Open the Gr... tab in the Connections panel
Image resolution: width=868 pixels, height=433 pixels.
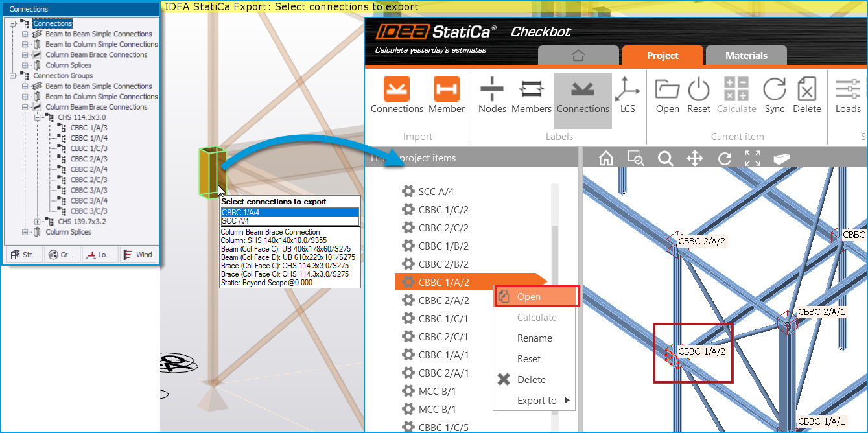tap(62, 255)
